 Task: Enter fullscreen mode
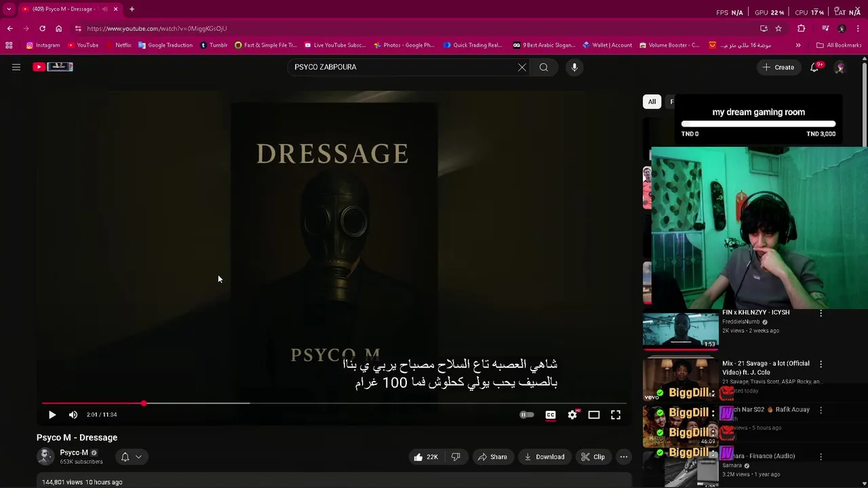[616, 415]
